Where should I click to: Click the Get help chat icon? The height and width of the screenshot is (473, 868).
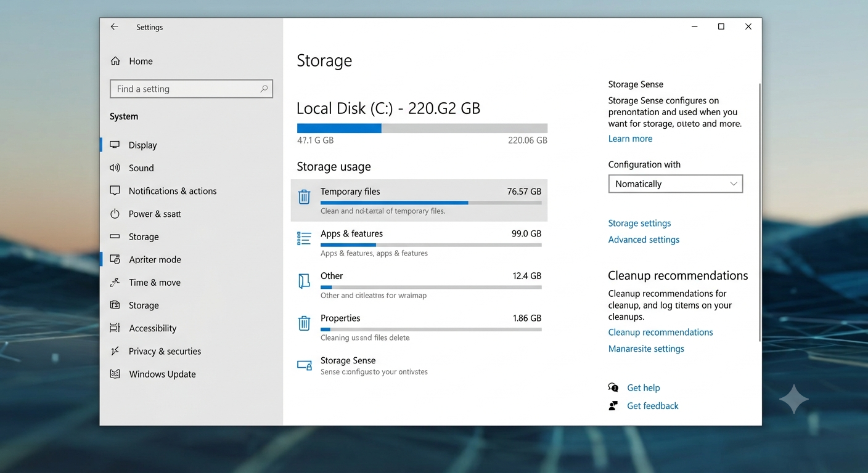(x=613, y=387)
